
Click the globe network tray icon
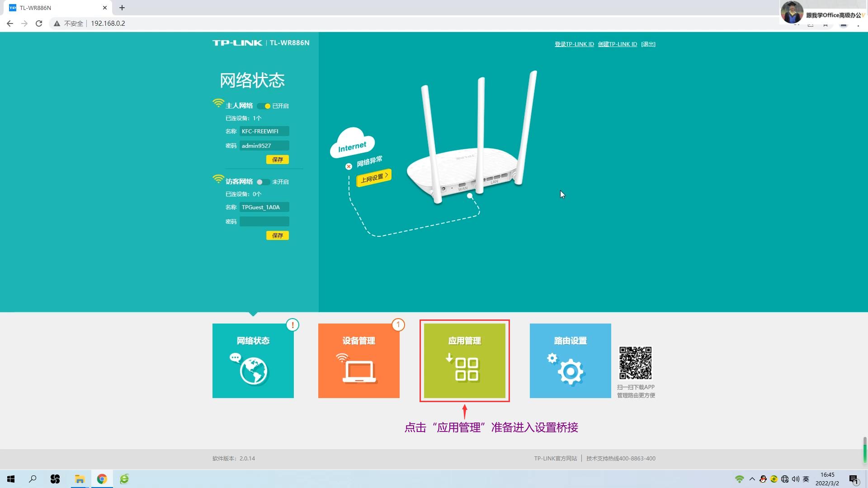click(785, 479)
